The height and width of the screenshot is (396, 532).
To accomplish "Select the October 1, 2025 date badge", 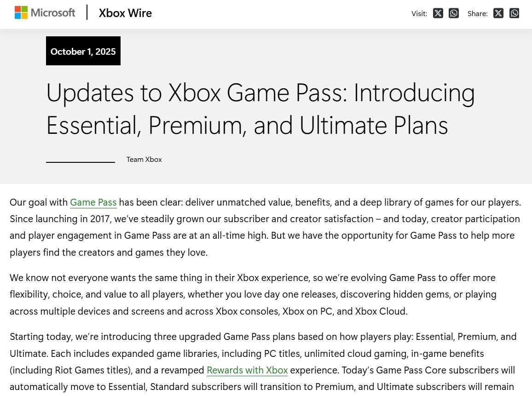I will click(x=83, y=52).
